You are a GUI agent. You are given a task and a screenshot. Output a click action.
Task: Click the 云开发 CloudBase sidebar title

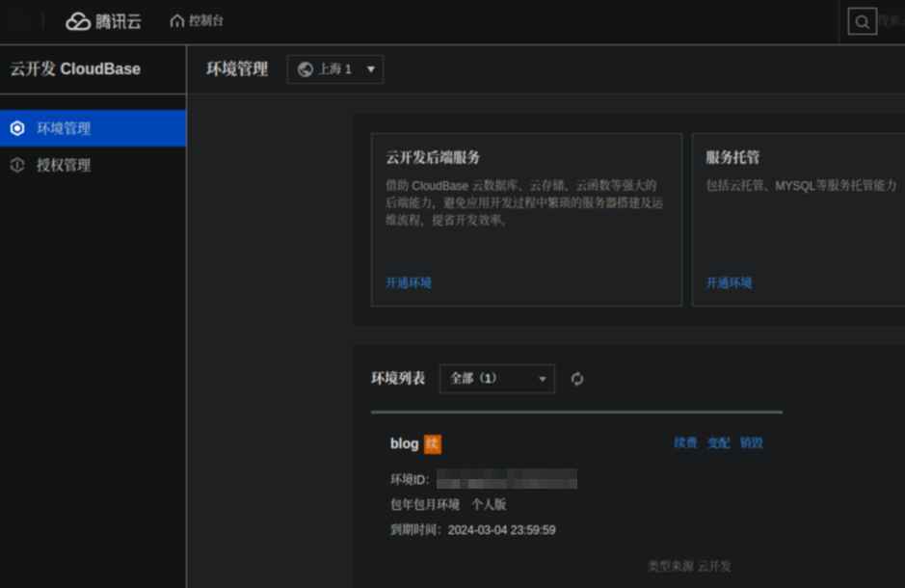(75, 68)
